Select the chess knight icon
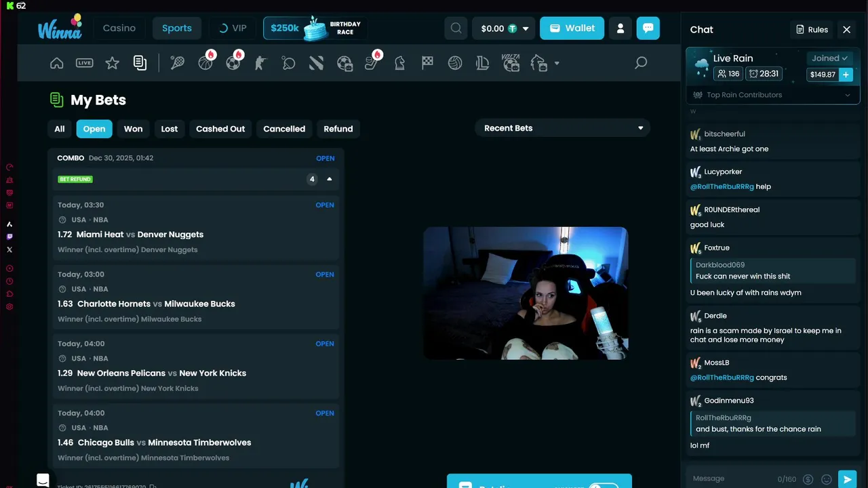This screenshot has width=868, height=488. click(x=400, y=63)
